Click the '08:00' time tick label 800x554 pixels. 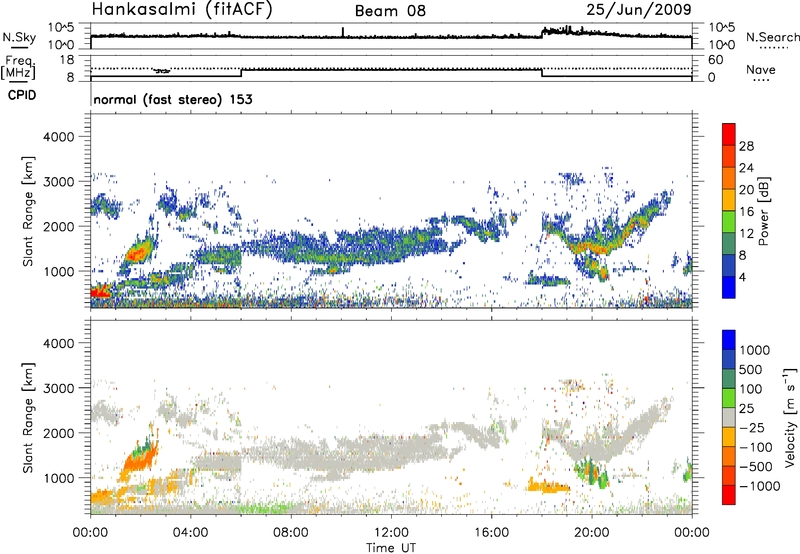(291, 533)
